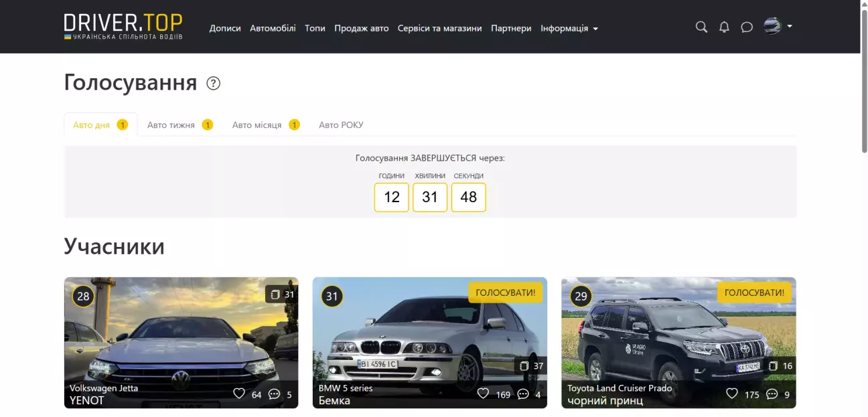Switch to the Авто місяця tab
The height and width of the screenshot is (417, 868).
[257, 125]
